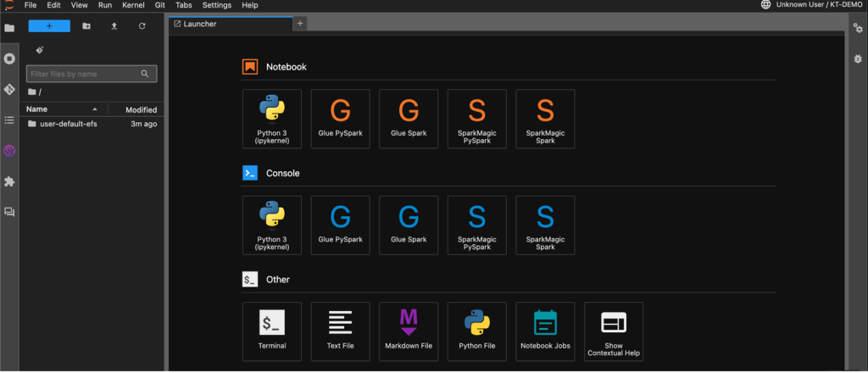Open the Settings menu
The width and height of the screenshot is (868, 373).
[x=217, y=5]
